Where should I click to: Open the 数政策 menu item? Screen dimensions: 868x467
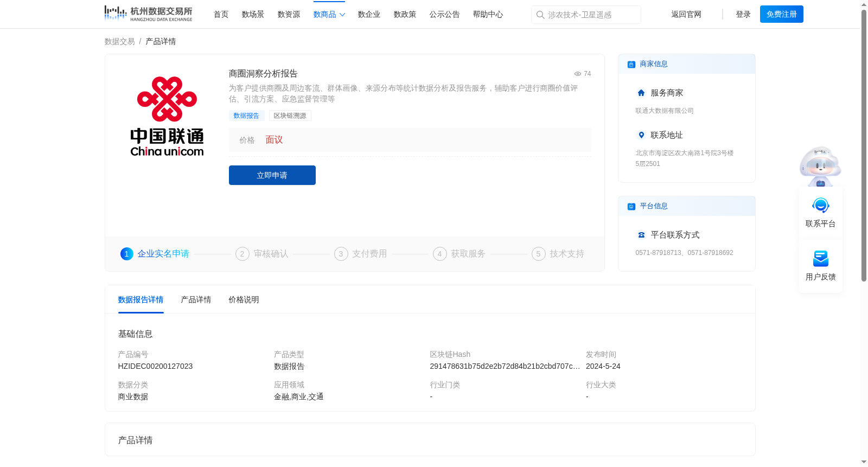coord(405,15)
